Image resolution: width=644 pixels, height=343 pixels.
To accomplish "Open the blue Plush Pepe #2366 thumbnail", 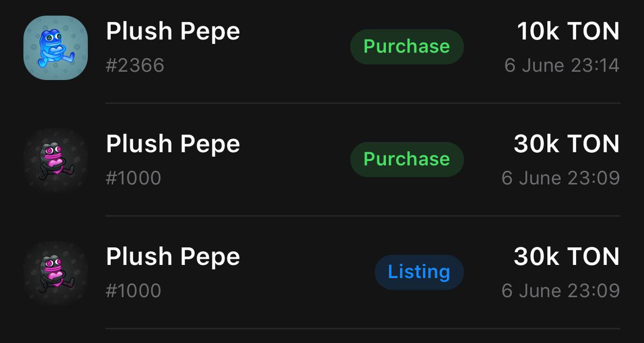I will [x=55, y=47].
